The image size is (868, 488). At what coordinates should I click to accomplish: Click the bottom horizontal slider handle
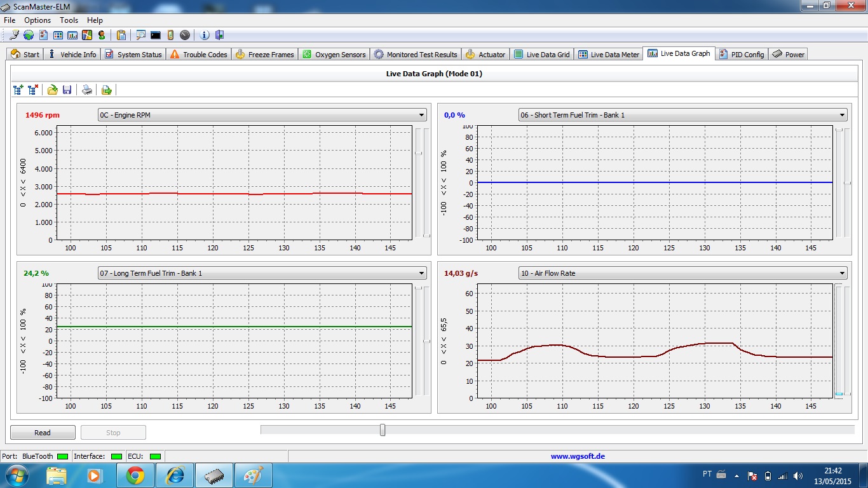383,430
